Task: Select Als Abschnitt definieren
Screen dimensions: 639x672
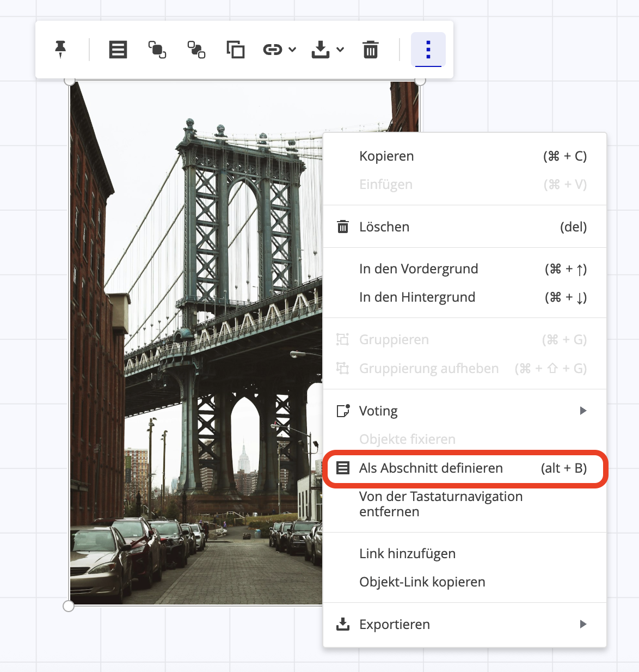Action: [431, 468]
